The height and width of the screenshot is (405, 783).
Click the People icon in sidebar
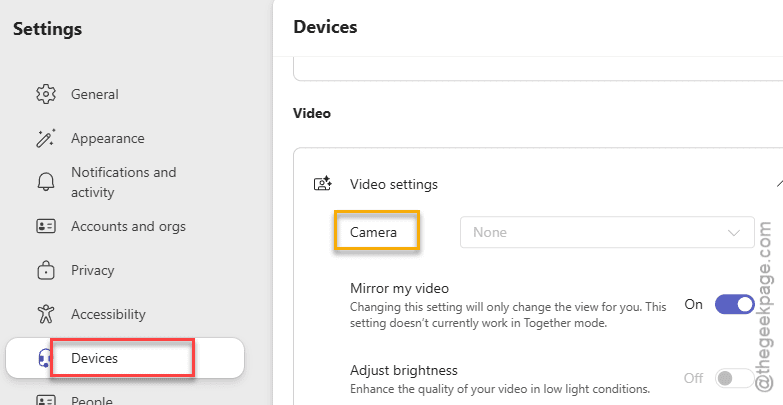point(46,400)
